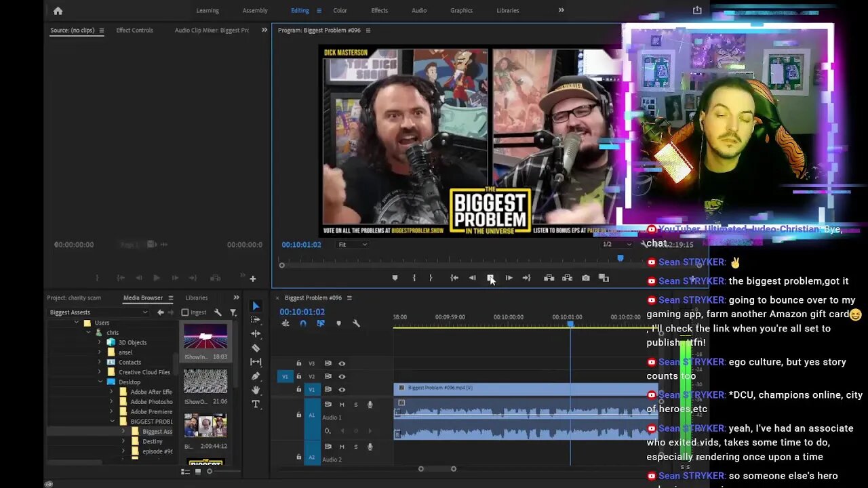Click the Biggest Problem #096.mp4 video clip

526,388
